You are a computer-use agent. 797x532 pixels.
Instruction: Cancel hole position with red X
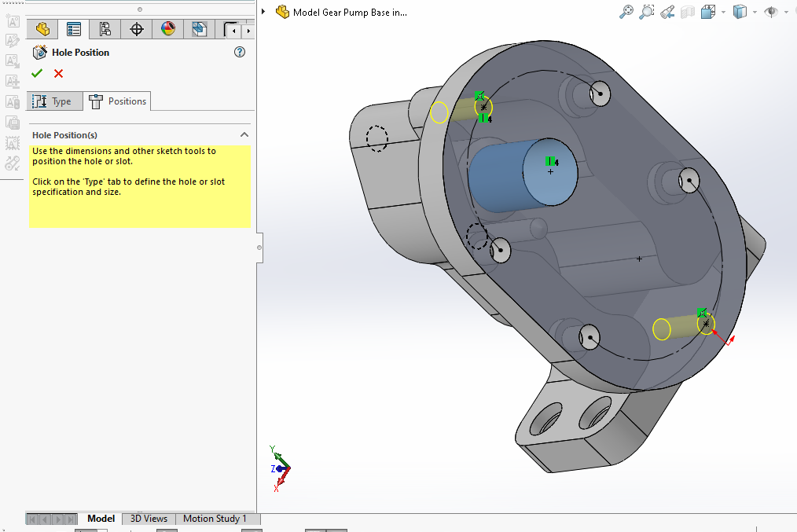coord(58,74)
